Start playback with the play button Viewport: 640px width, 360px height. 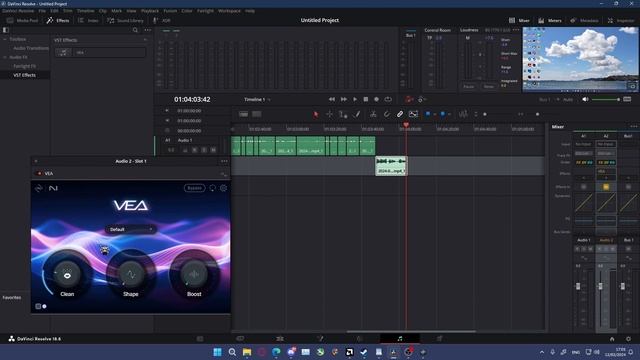pyautogui.click(x=355, y=99)
